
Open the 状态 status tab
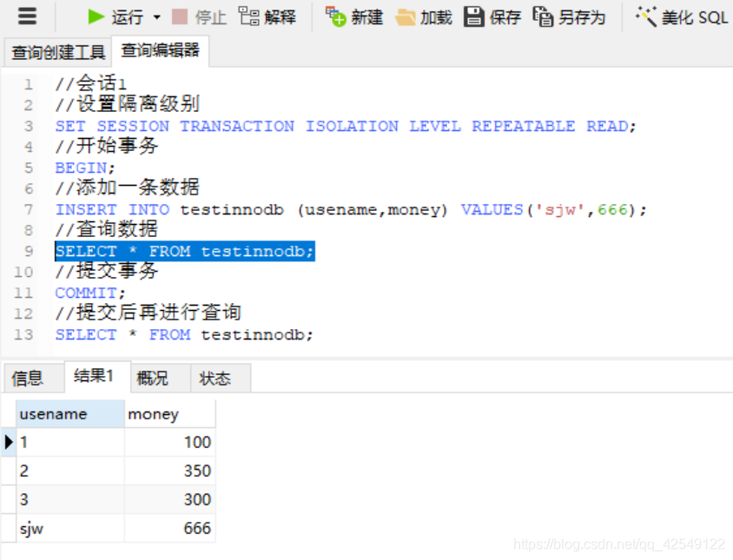click(221, 378)
